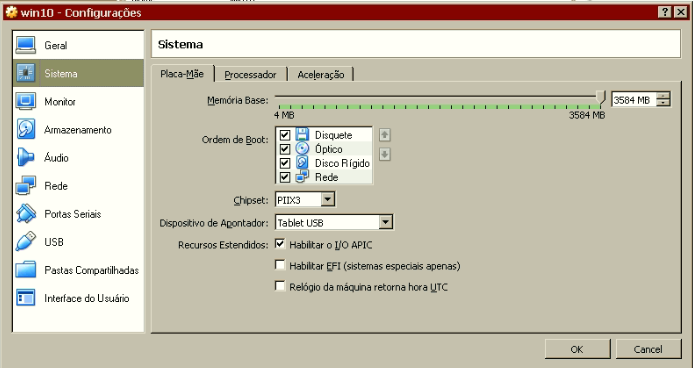Uncheck the Disco Rígido boot checkbox

coord(285,163)
